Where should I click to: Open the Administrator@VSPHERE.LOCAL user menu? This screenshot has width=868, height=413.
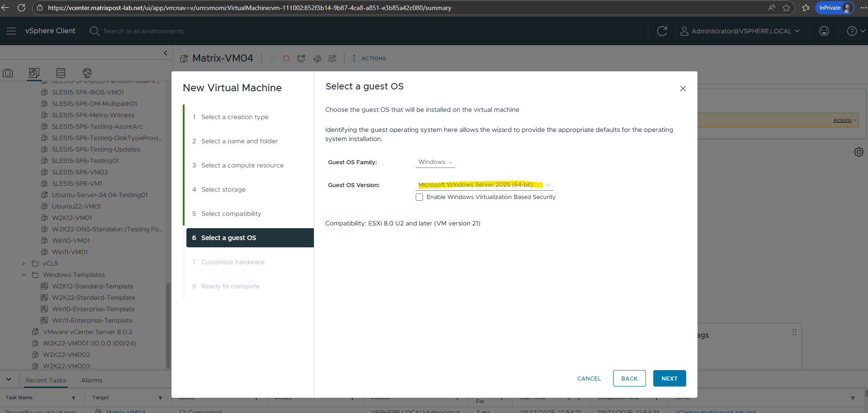tap(740, 31)
